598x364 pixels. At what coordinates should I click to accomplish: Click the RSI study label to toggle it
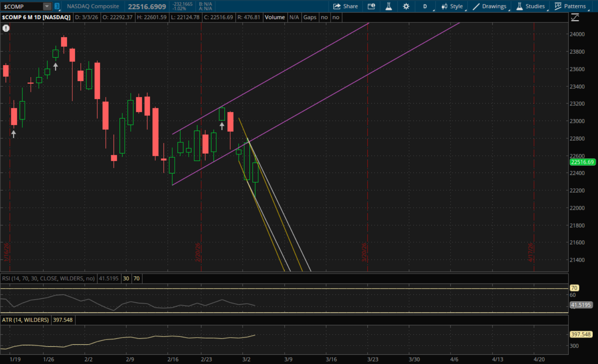[x=48, y=278]
